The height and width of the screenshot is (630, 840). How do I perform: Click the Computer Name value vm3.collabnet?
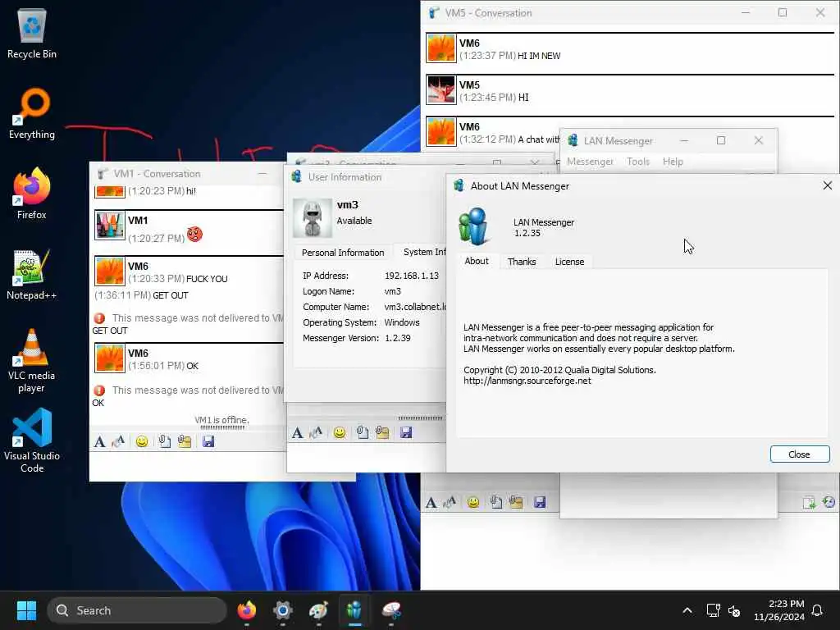(x=415, y=307)
